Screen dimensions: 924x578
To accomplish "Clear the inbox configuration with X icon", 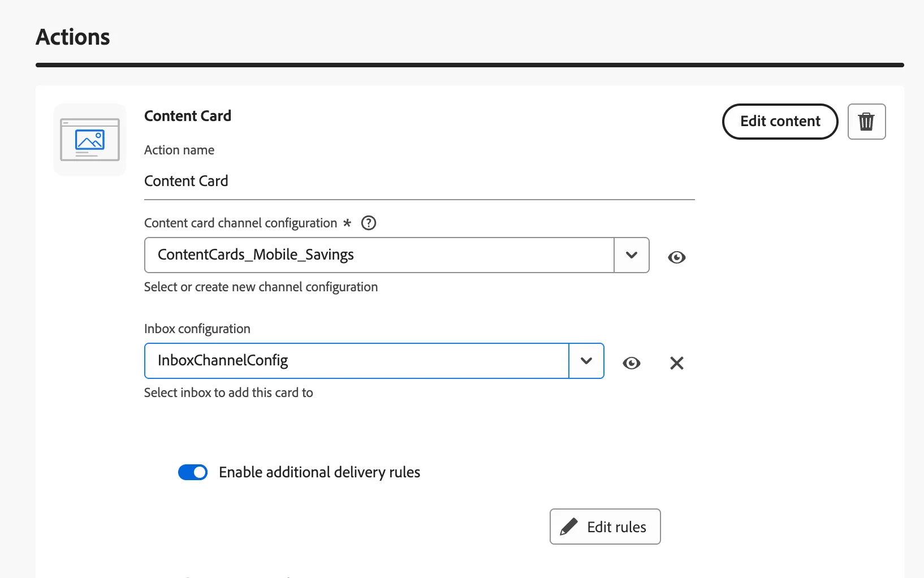I will click(676, 363).
